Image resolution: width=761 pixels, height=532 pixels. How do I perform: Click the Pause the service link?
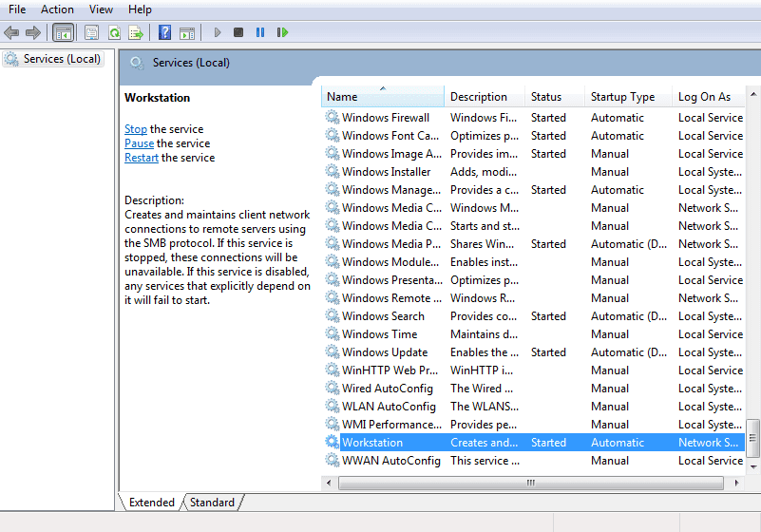tap(139, 143)
